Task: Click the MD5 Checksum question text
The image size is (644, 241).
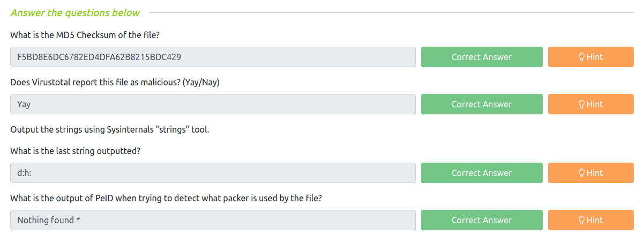Action: (x=85, y=35)
